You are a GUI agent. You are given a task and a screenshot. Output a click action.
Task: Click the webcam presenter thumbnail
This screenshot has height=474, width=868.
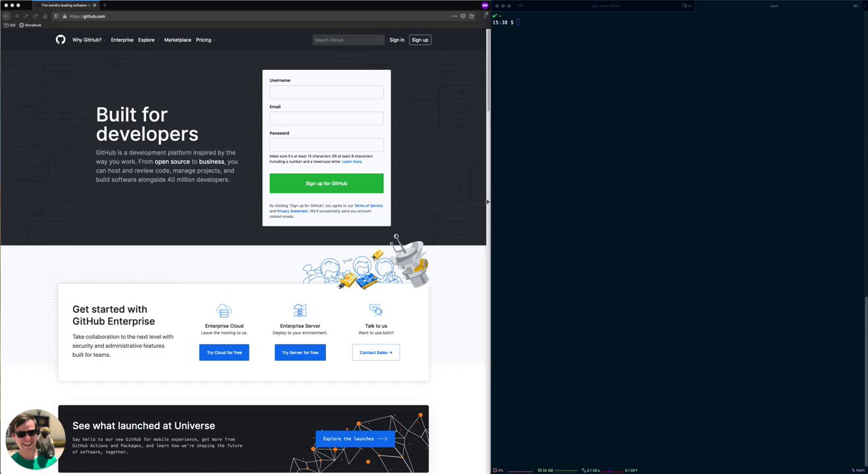coord(36,439)
